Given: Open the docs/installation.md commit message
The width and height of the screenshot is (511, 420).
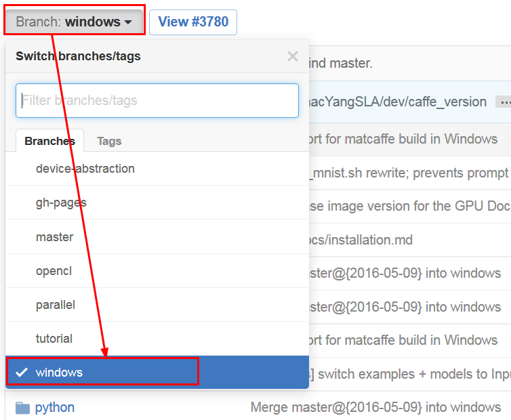Looking at the screenshot, I should pyautogui.click(x=360, y=240).
